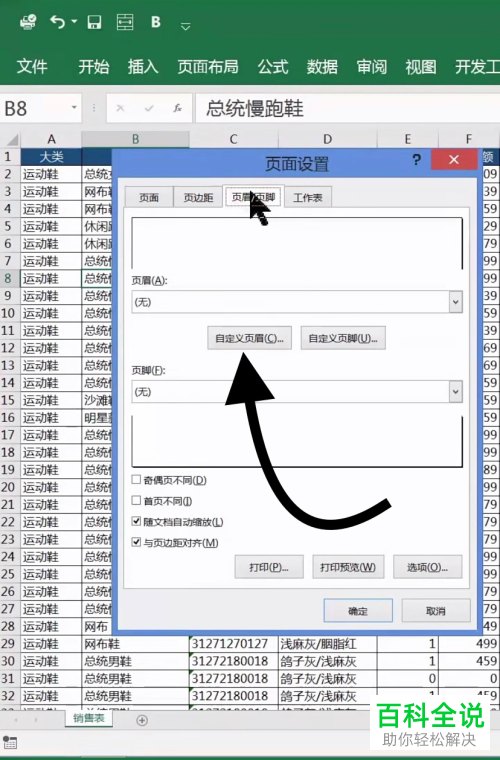Click the 自定义页眉 button
The image size is (500, 760).
click(250, 338)
